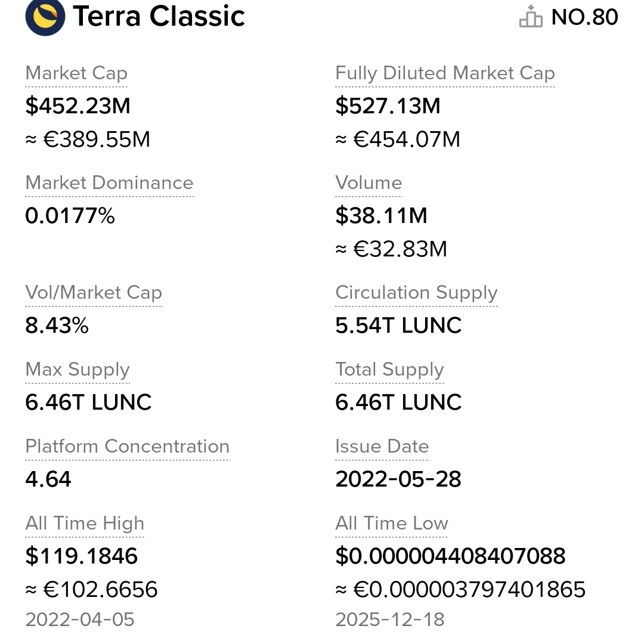
Task: Open the Market Dominance label info
Action: click(109, 183)
